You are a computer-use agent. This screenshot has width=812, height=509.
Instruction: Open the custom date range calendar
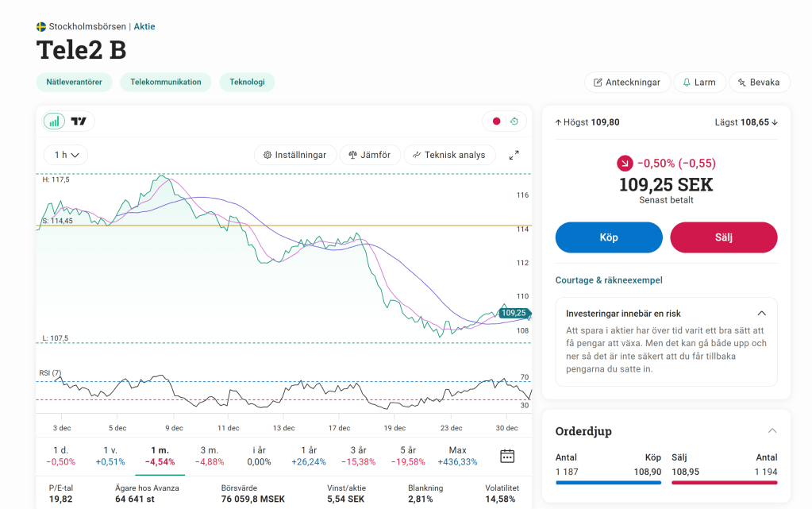click(x=507, y=456)
